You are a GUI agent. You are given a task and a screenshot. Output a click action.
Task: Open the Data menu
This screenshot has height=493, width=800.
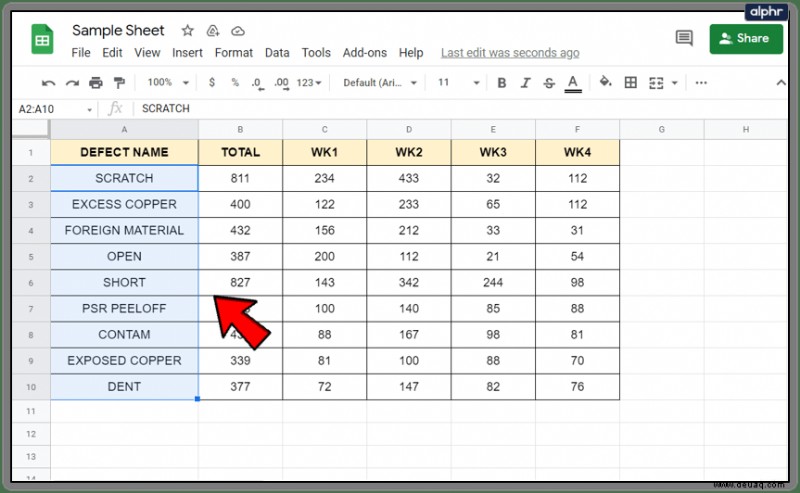(x=277, y=53)
